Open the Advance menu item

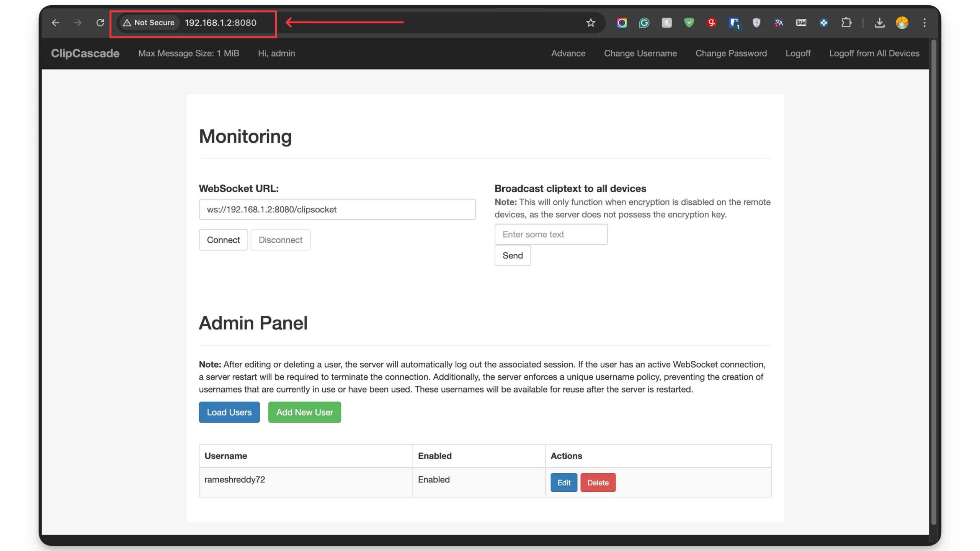(568, 53)
